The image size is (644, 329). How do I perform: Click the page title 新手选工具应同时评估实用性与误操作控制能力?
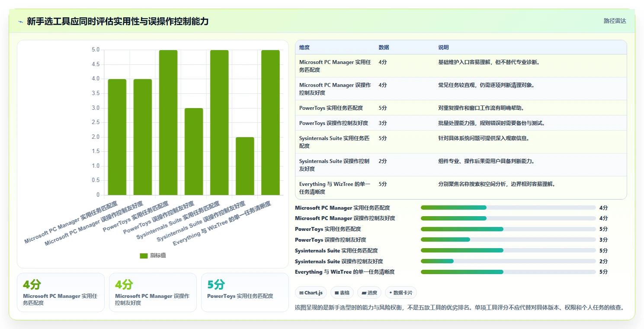[118, 21]
